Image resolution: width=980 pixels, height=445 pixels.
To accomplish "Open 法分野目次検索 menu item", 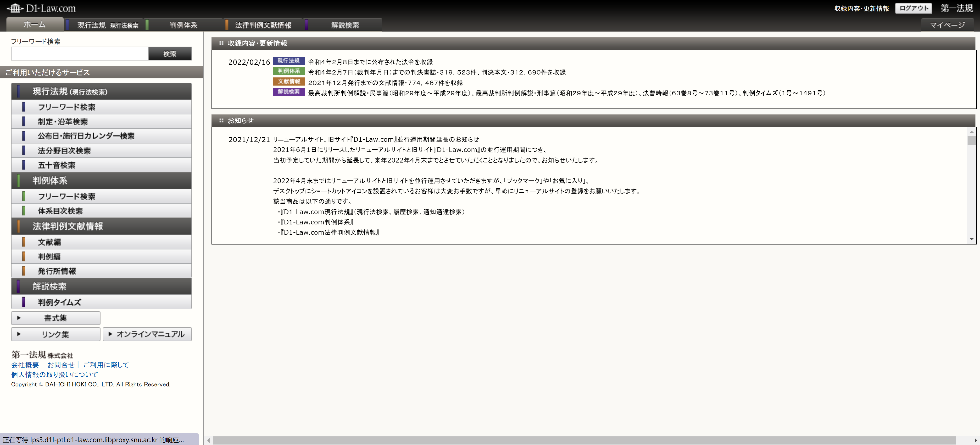I will 101,151.
